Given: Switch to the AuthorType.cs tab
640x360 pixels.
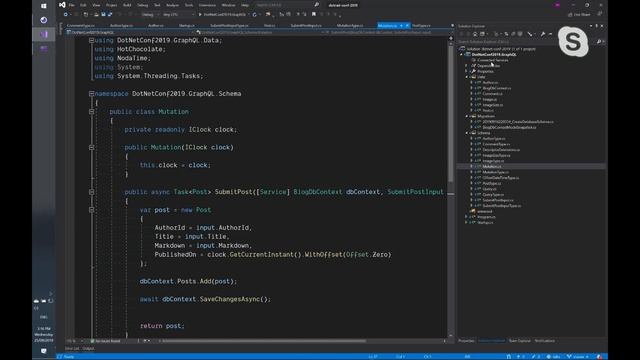Looking at the screenshot, I should click(121, 25).
